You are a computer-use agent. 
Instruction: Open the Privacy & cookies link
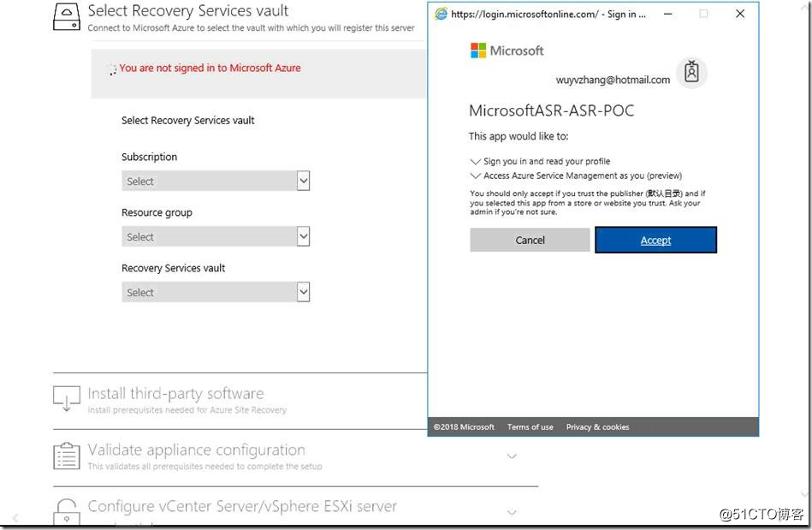click(x=597, y=427)
